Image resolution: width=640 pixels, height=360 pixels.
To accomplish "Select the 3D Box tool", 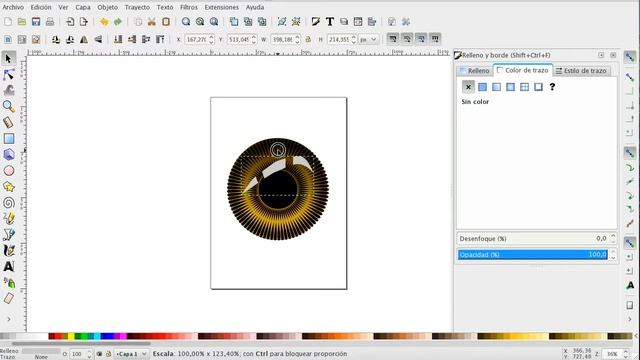I will pyautogui.click(x=9, y=154).
